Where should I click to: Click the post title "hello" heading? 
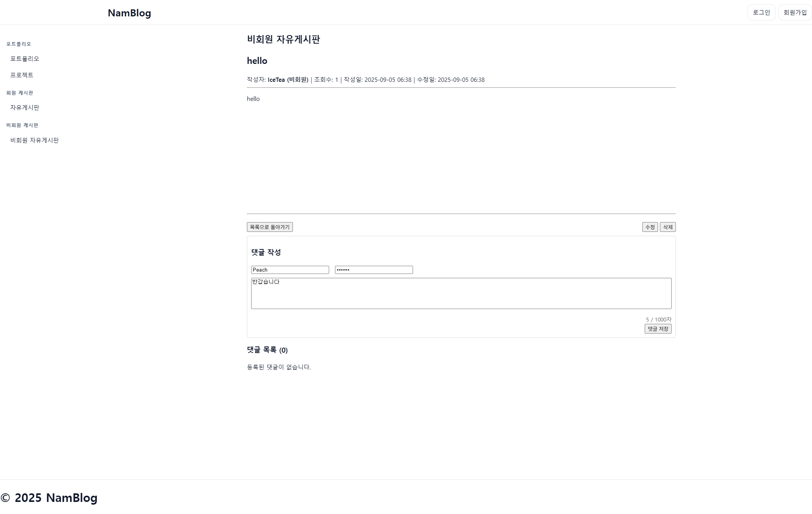coord(257,61)
